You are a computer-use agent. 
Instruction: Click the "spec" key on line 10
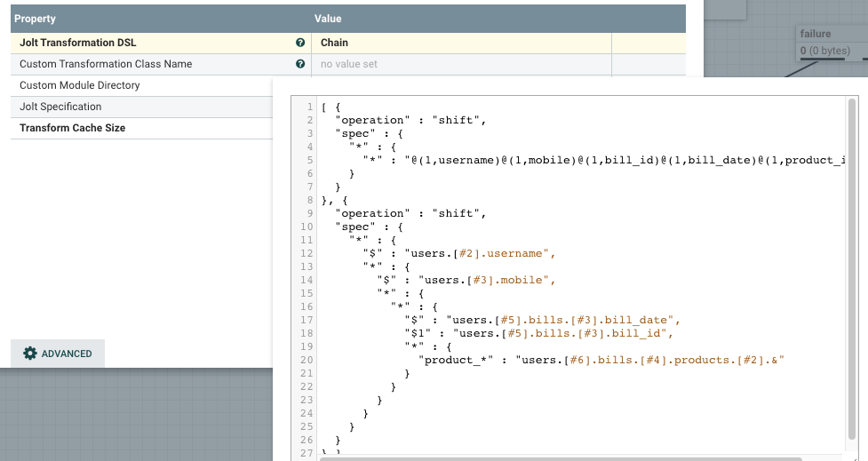coord(355,227)
